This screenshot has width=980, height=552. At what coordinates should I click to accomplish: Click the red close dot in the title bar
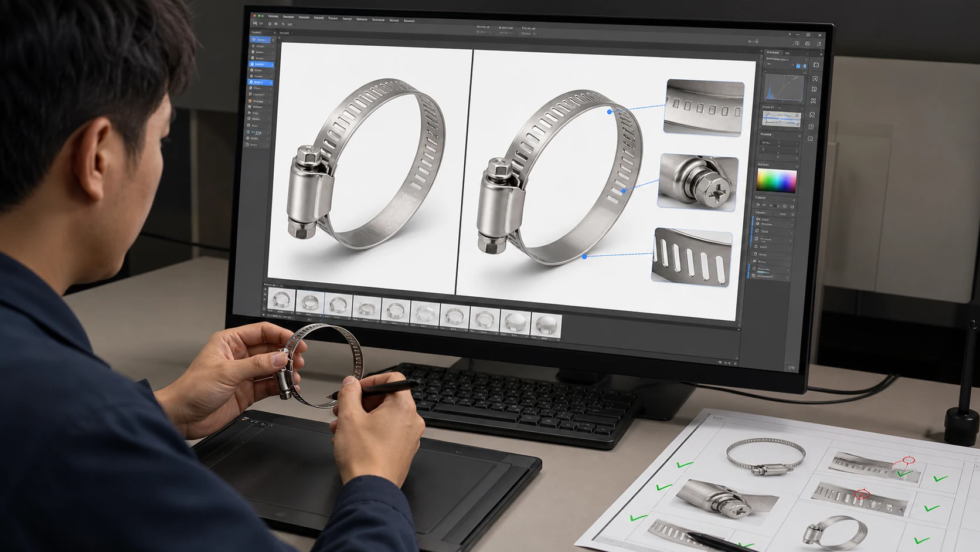pyautogui.click(x=254, y=15)
